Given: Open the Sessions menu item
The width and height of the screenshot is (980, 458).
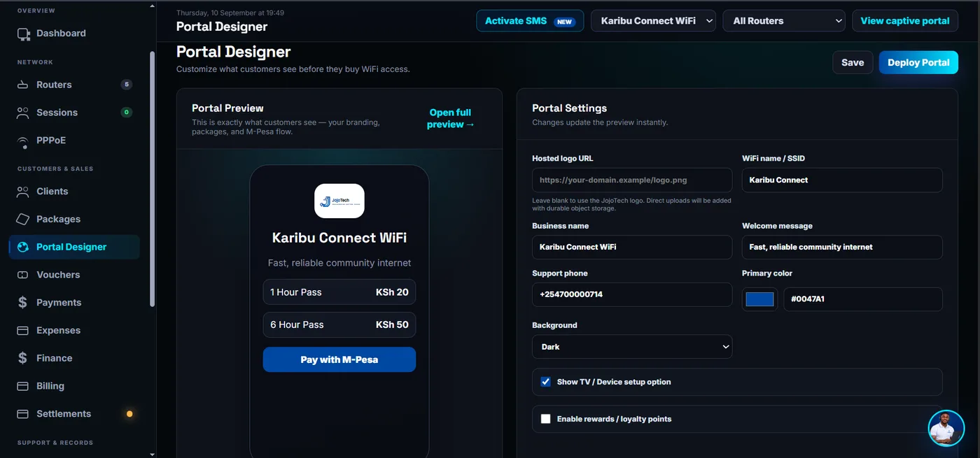Looking at the screenshot, I should (74, 113).
